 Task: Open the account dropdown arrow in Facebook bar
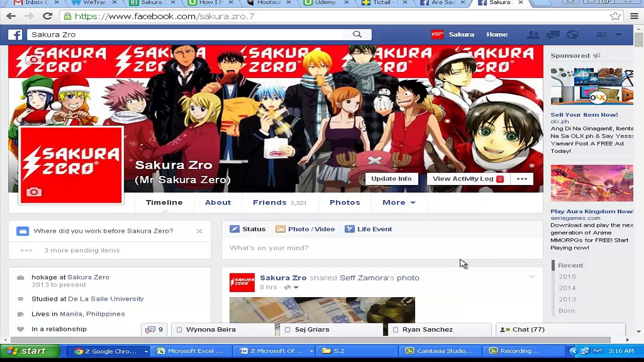click(x=619, y=35)
